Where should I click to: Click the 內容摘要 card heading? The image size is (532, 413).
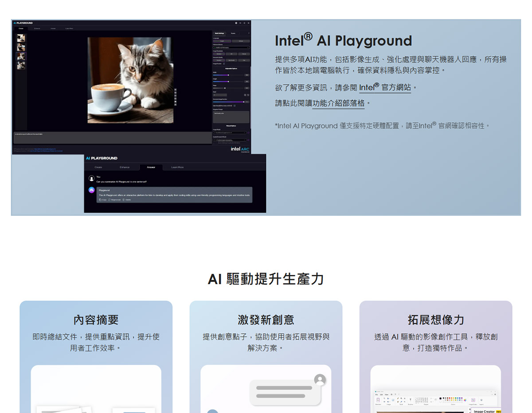coord(96,320)
